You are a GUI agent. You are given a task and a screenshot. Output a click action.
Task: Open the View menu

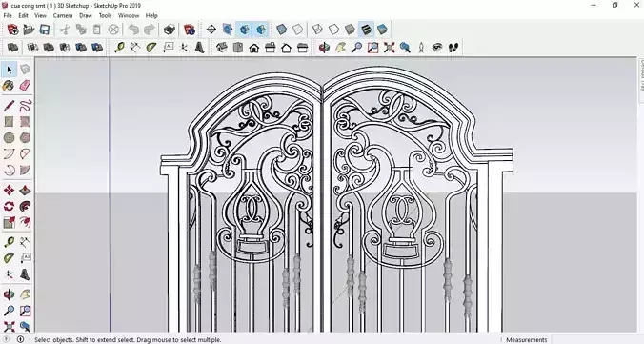click(40, 15)
